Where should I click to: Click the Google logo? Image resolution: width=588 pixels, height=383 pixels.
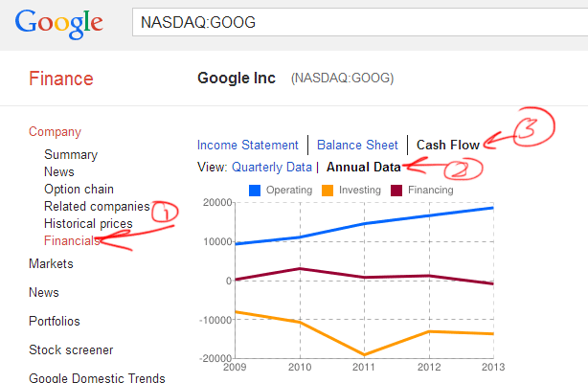(x=58, y=24)
